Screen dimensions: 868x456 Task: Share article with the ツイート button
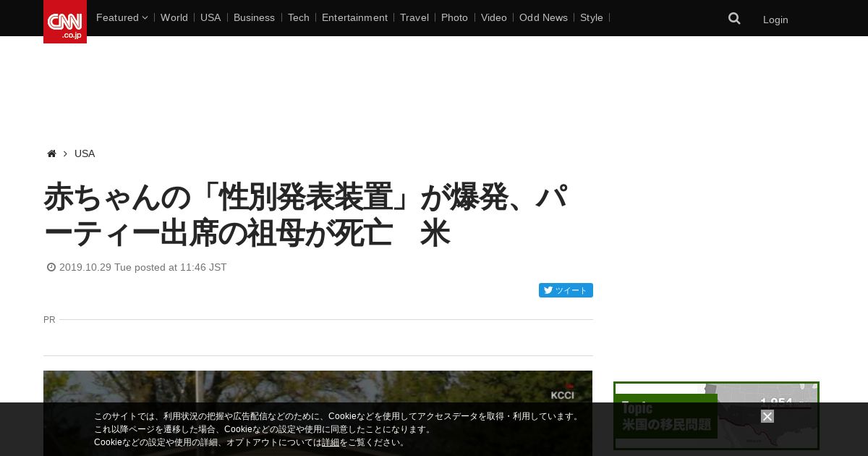pos(566,290)
